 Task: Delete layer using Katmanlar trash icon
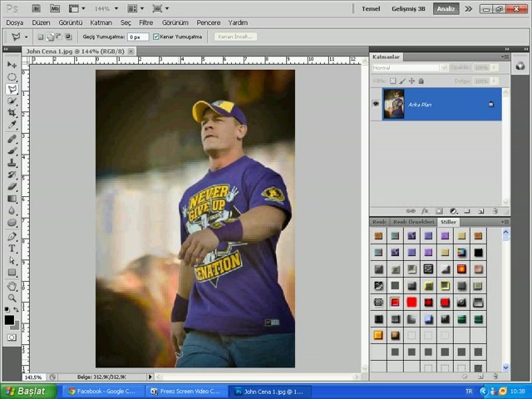pyautogui.click(x=495, y=211)
